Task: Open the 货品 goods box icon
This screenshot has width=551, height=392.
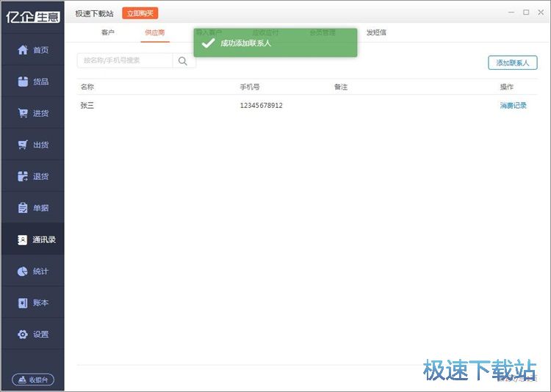Action: (23, 81)
